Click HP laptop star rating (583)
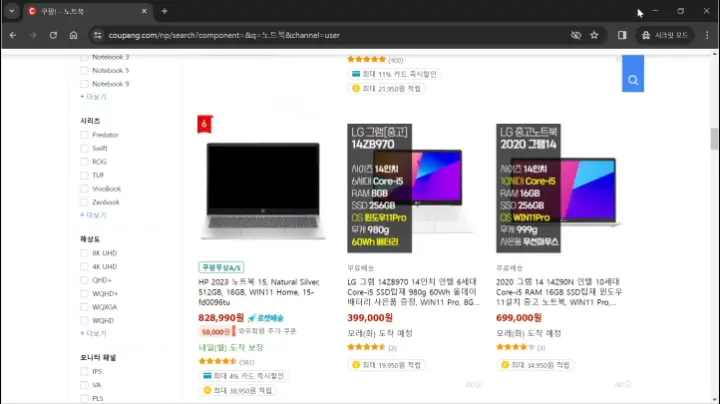Image resolution: width=720 pixels, height=404 pixels. pos(226,362)
